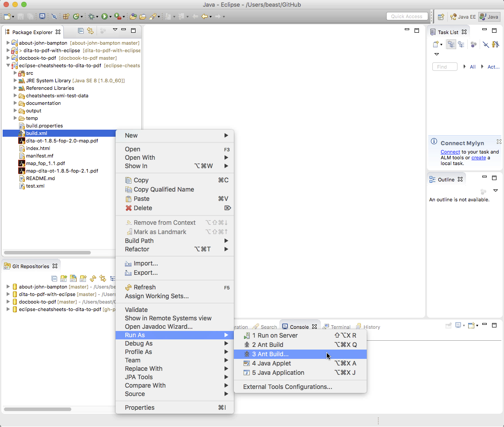
Task: Click the Open Task folder toolbar icon
Action: [143, 16]
